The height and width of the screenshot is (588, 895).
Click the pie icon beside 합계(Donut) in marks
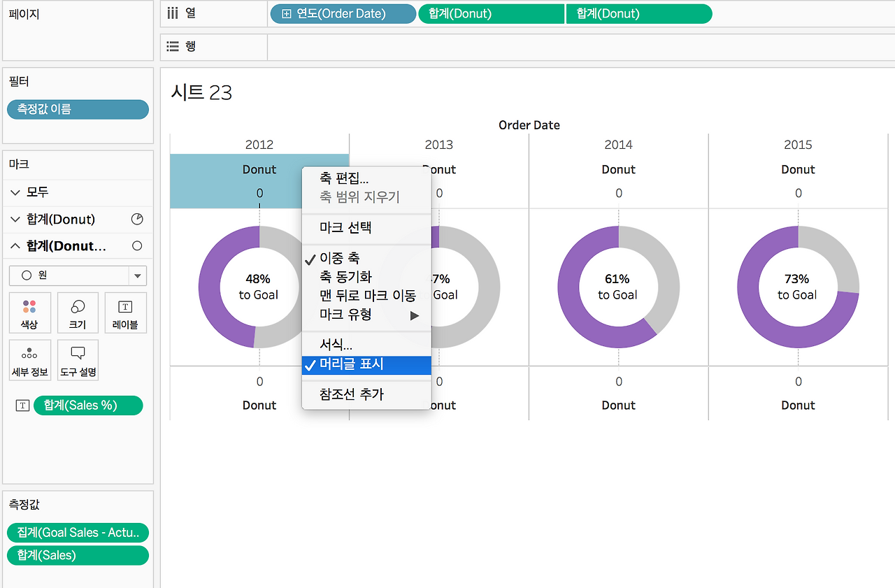137,220
